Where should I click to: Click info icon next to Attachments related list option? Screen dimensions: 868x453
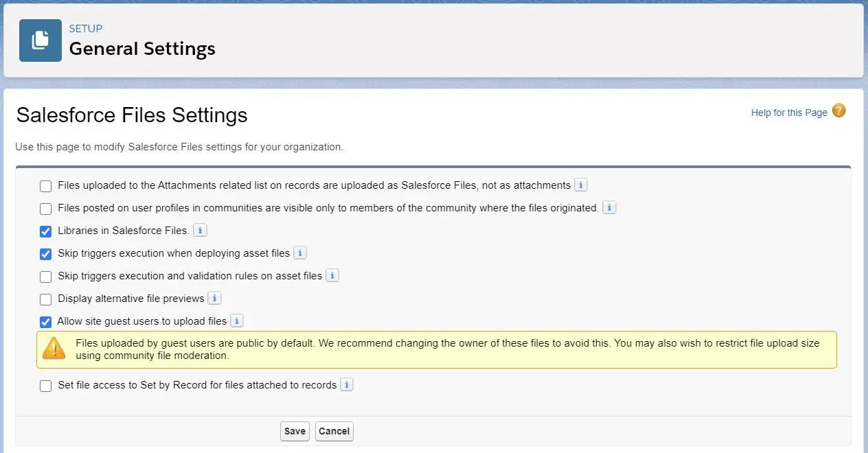coord(580,185)
